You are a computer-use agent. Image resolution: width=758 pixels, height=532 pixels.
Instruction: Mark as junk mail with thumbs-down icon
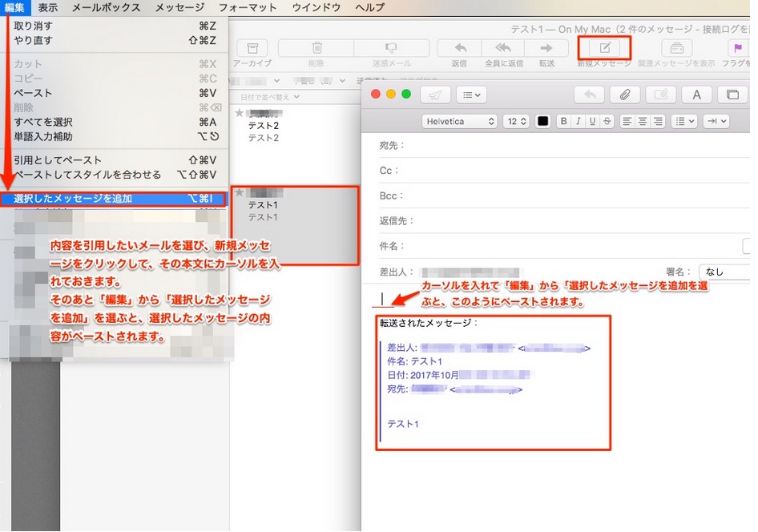391,48
